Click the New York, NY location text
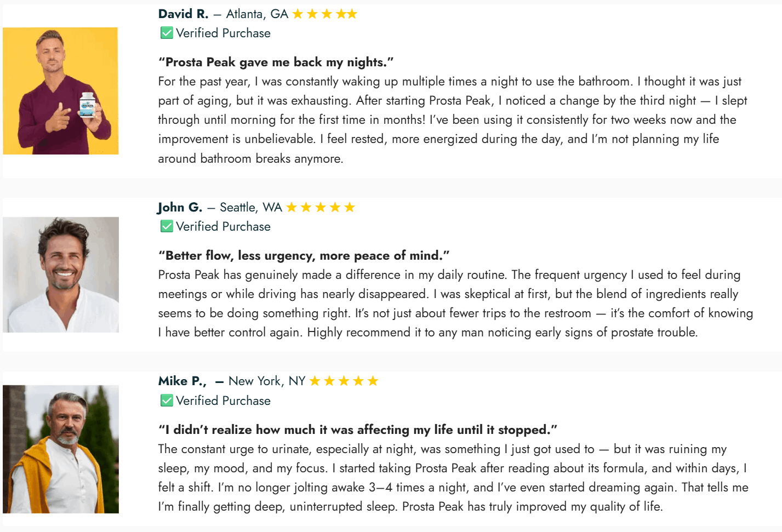 click(267, 381)
